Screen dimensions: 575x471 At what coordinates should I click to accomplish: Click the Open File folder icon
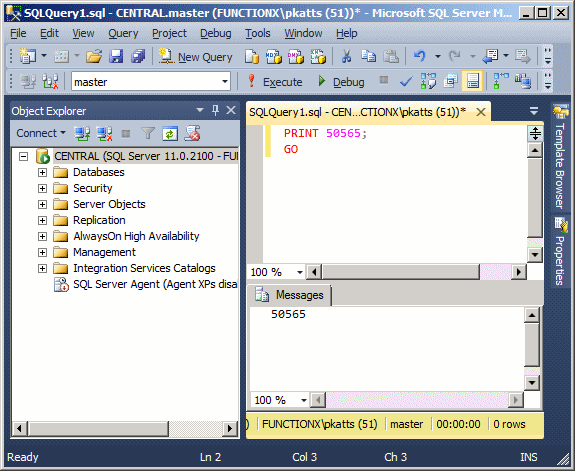tap(94, 56)
